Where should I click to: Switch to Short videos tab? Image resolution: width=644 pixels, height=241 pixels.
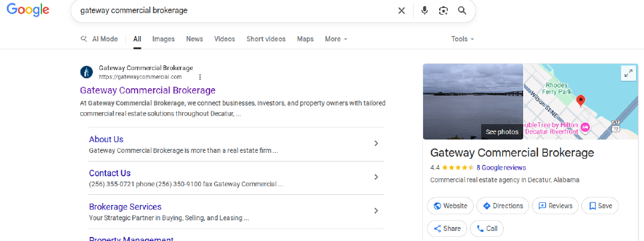click(266, 39)
